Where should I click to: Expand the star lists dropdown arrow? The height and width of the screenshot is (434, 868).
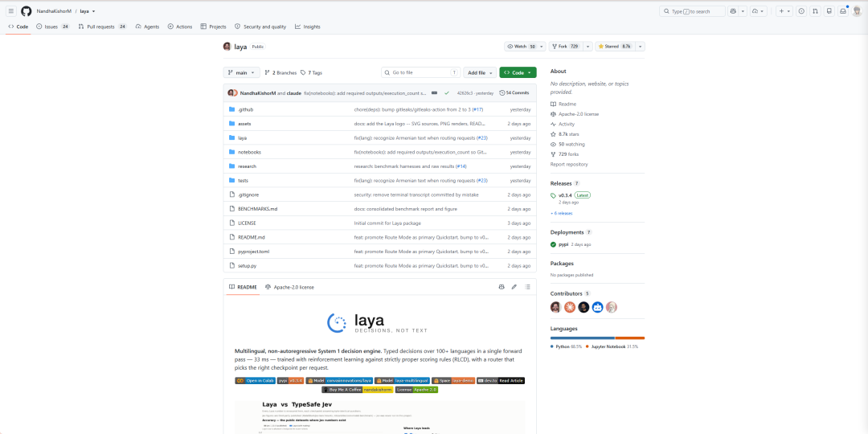pyautogui.click(x=641, y=47)
